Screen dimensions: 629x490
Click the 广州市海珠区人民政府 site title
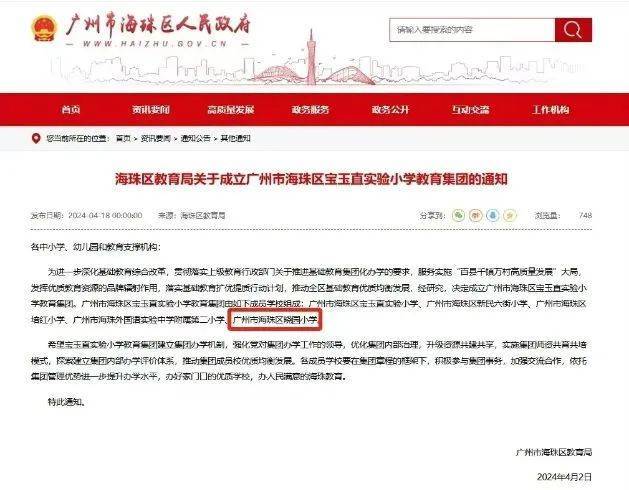[x=158, y=25]
